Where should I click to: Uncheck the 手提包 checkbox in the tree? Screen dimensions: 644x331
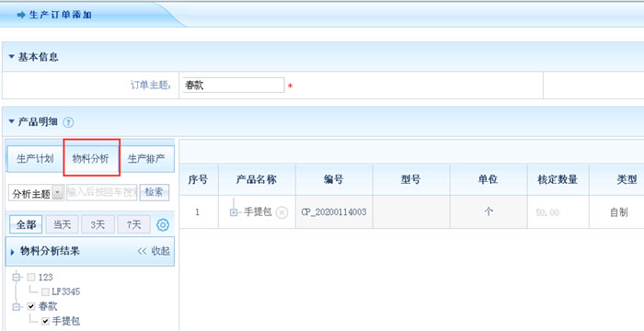pyautogui.click(x=46, y=321)
